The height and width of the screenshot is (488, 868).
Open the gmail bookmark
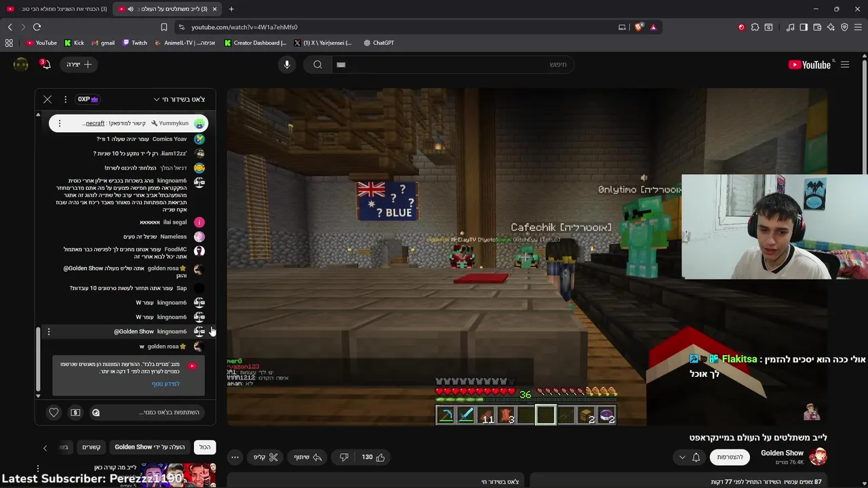pos(102,43)
